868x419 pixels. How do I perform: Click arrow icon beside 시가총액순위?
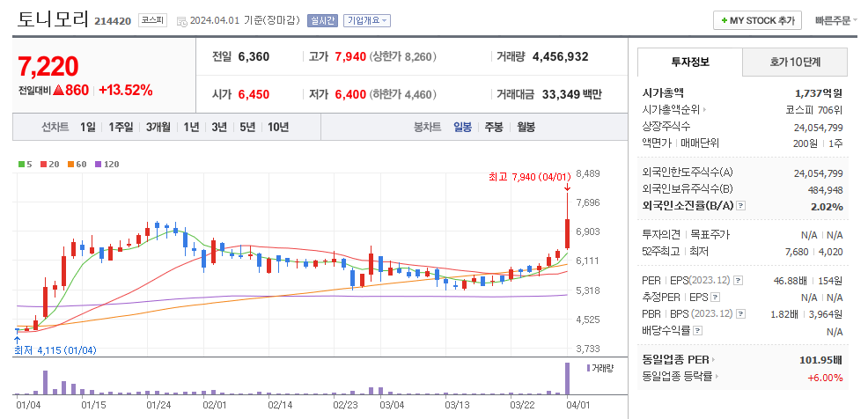point(704,110)
